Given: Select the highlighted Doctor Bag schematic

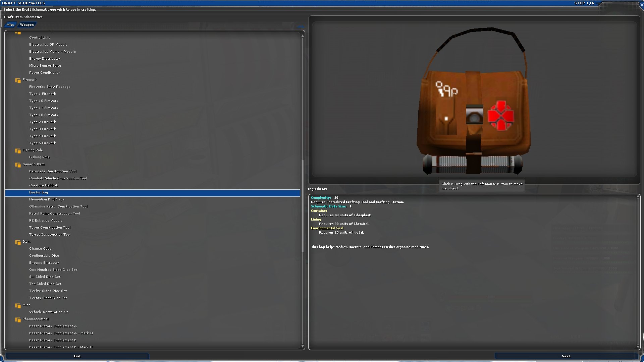Looking at the screenshot, I should 153,193.
